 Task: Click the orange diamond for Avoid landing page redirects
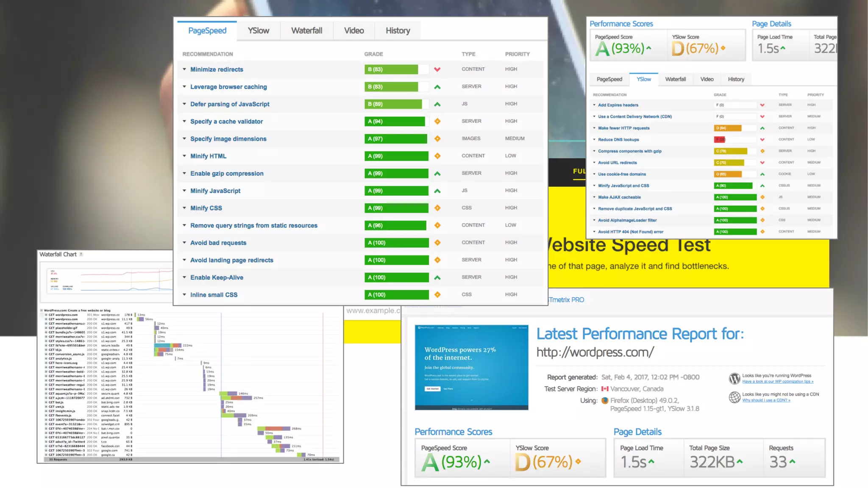(x=437, y=260)
